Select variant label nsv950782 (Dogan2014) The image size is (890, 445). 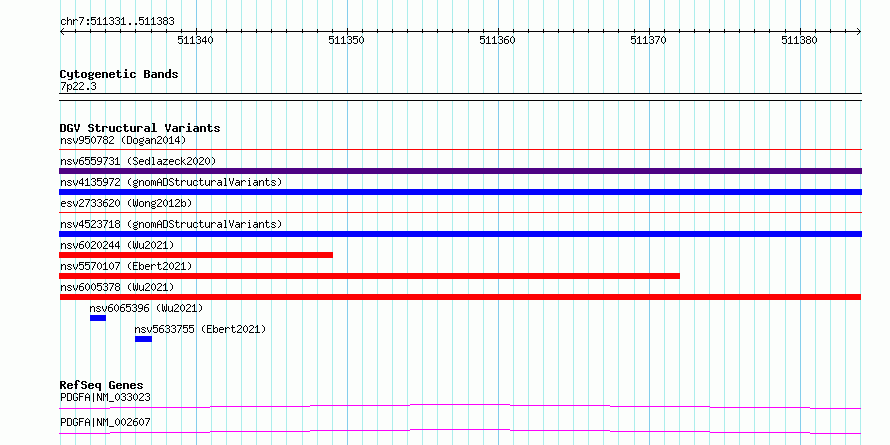[x=123, y=140]
